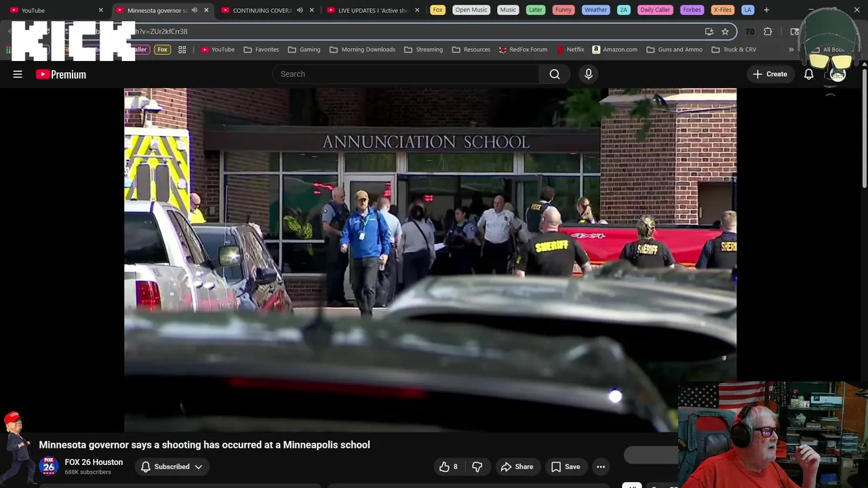Show more bookmarks with double chevron
The image size is (868, 488).
[x=791, y=49]
